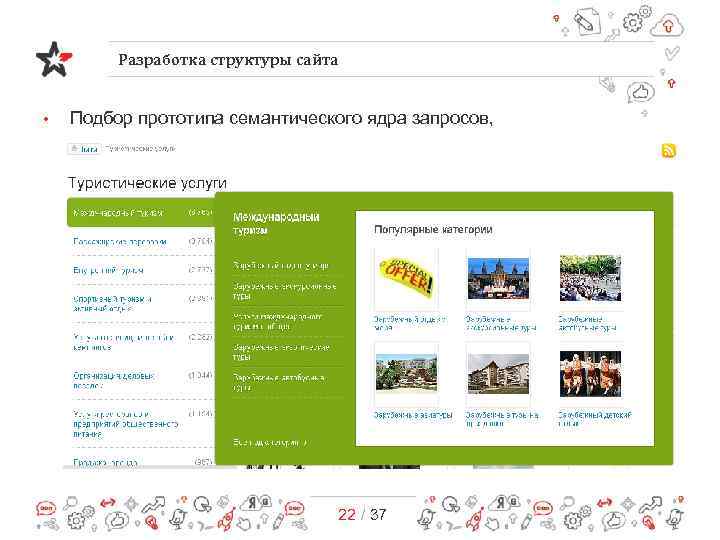The height and width of the screenshot is (540, 720).
Task: Click the star logo in the slide header
Action: (x=54, y=59)
